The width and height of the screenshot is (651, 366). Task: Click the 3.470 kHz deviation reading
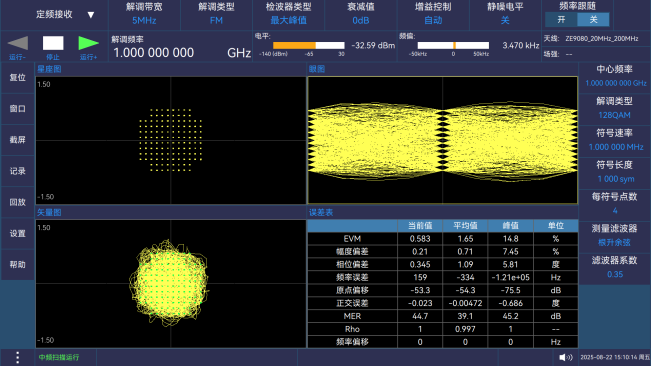(x=520, y=45)
